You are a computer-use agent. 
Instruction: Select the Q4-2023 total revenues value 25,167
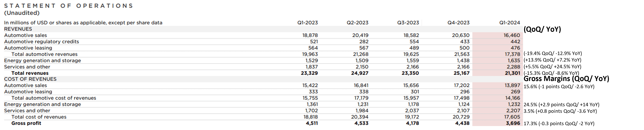tap(462, 73)
